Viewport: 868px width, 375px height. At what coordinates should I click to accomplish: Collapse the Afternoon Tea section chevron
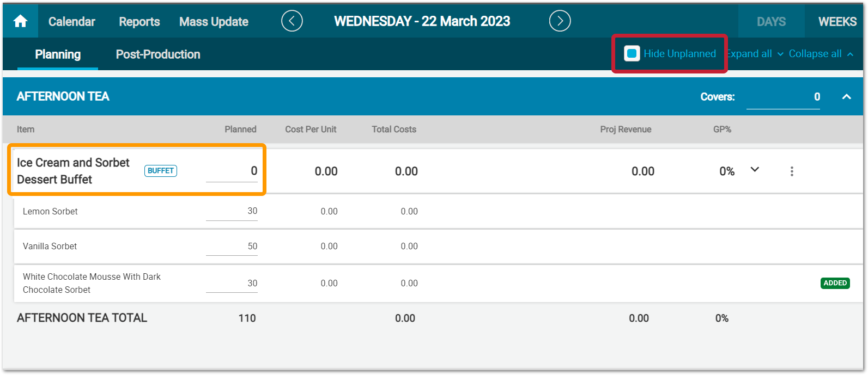point(846,97)
